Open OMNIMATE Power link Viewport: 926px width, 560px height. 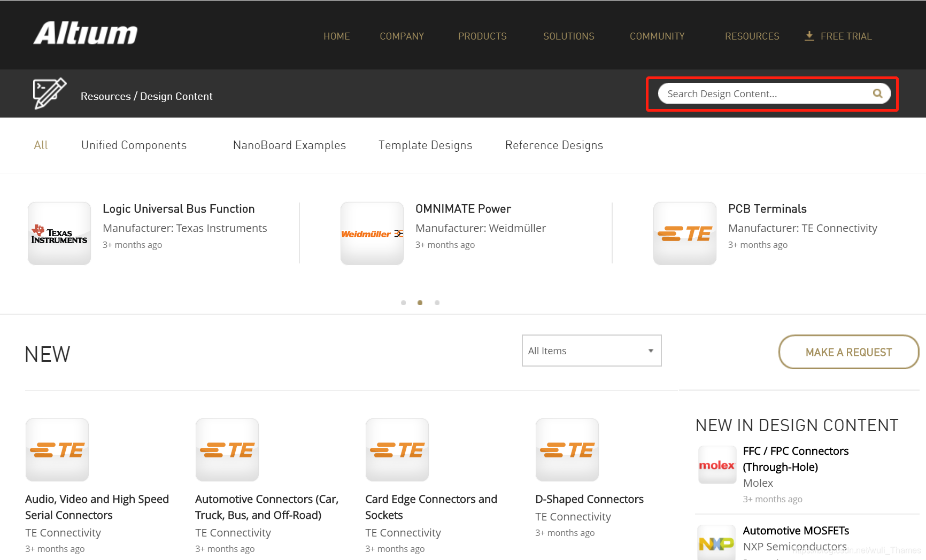click(463, 209)
